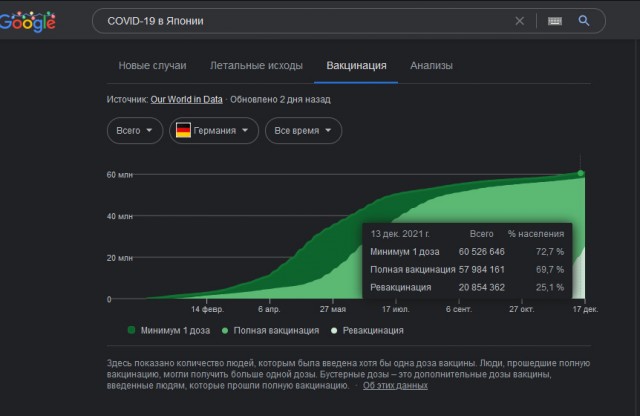
Task: Click the search input field
Action: click(300, 21)
